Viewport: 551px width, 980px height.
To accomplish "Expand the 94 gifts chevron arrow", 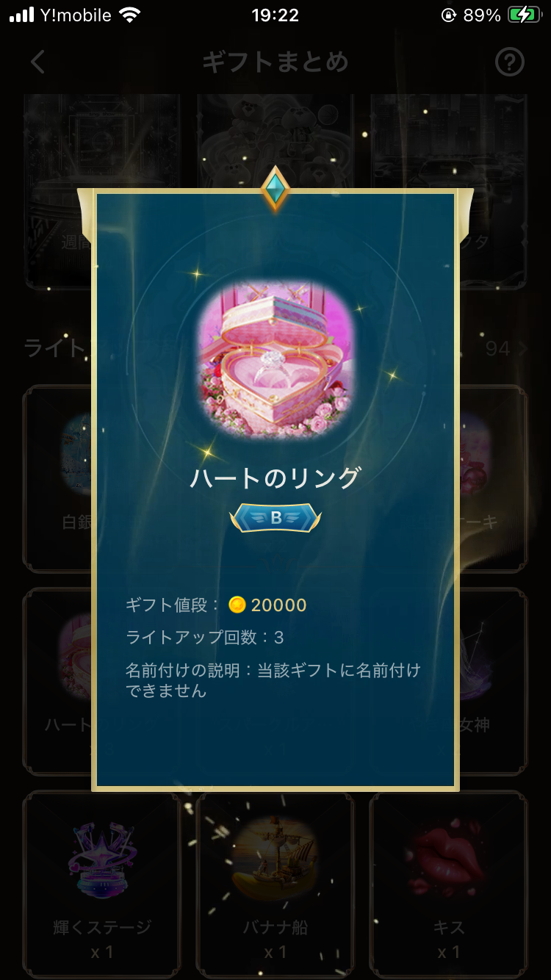I will pos(522,348).
